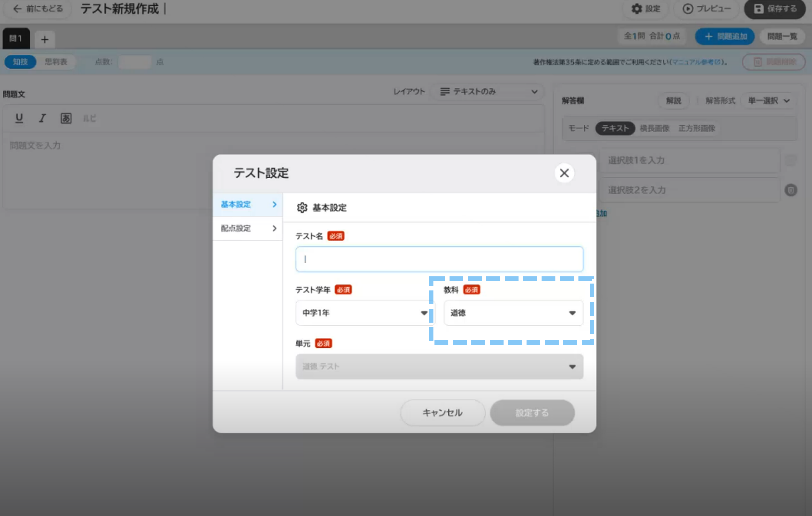812x516 pixels.
Task: Click the underline formatting icon
Action: (x=19, y=118)
